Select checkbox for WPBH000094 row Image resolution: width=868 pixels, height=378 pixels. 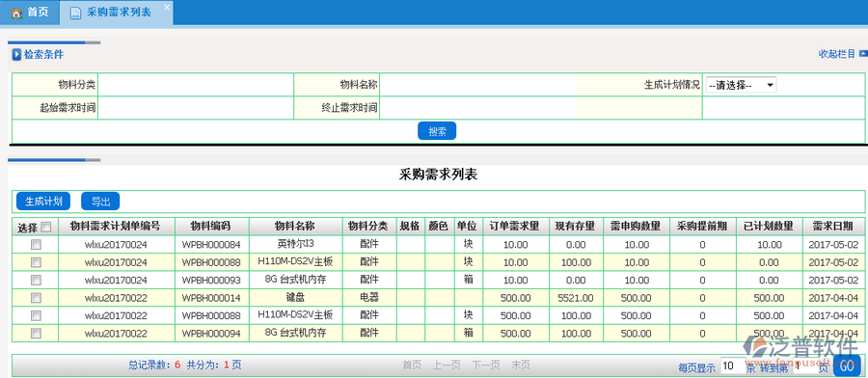point(36,334)
